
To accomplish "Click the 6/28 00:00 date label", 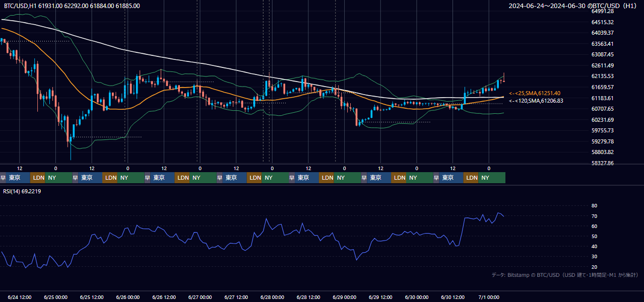I will pos(272,297).
